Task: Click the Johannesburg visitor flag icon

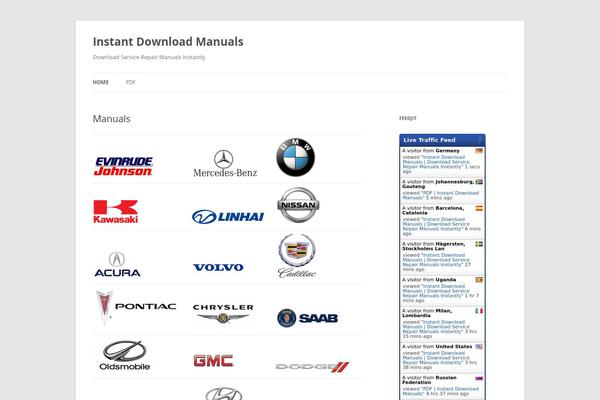Action: click(479, 182)
